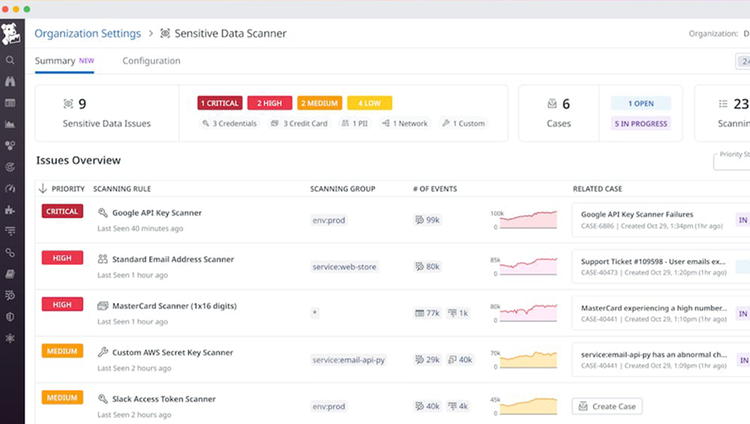
Task: Open the dashboards icon in the sidebar
Action: pyautogui.click(x=10, y=103)
